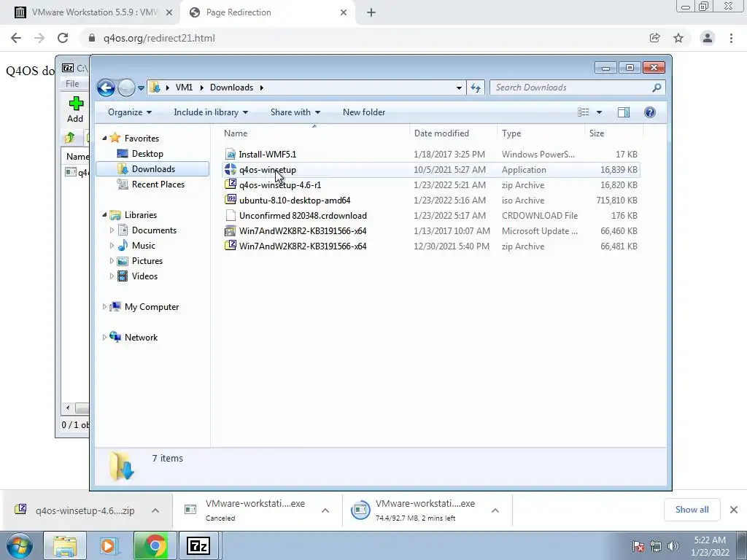This screenshot has width=747, height=560.
Task: Collapse the Libraries group
Action: pos(104,215)
